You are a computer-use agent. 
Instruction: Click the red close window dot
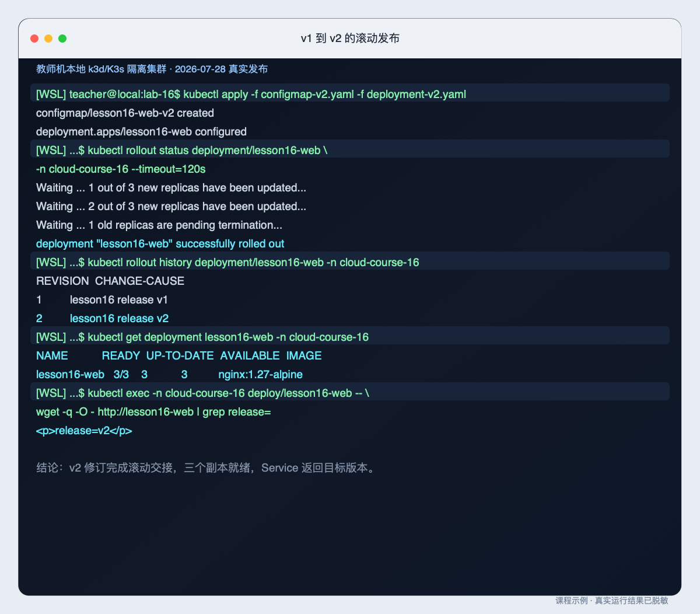pos(34,39)
